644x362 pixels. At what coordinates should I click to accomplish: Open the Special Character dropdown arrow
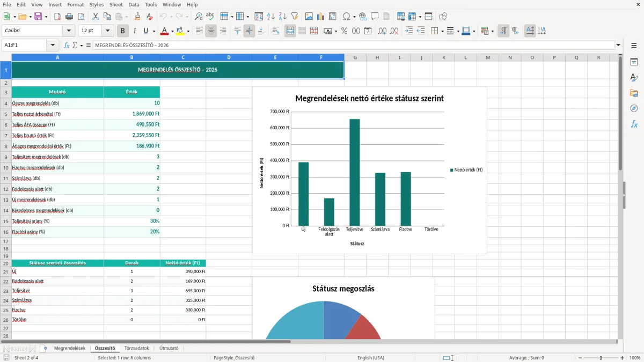(x=354, y=17)
